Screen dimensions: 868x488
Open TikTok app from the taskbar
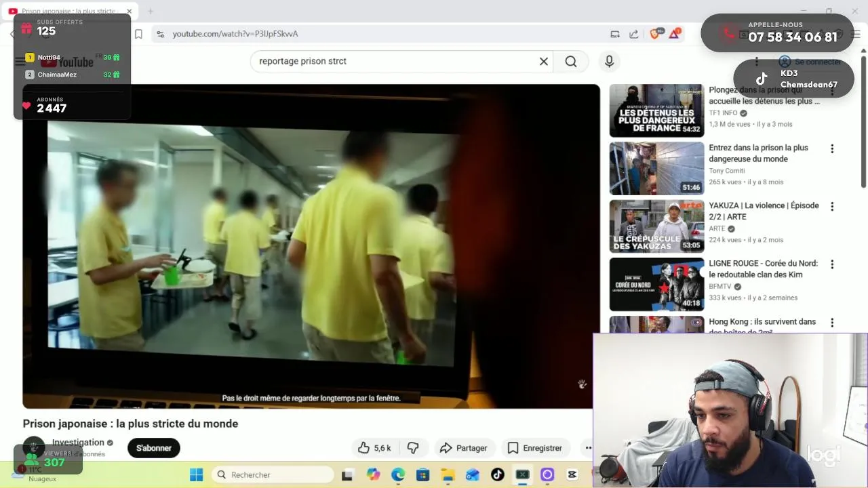(x=497, y=474)
